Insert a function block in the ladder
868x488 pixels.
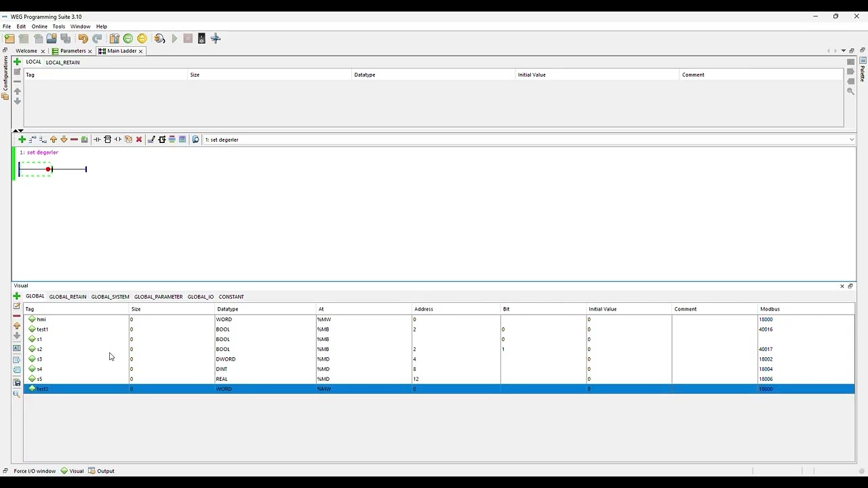click(107, 140)
